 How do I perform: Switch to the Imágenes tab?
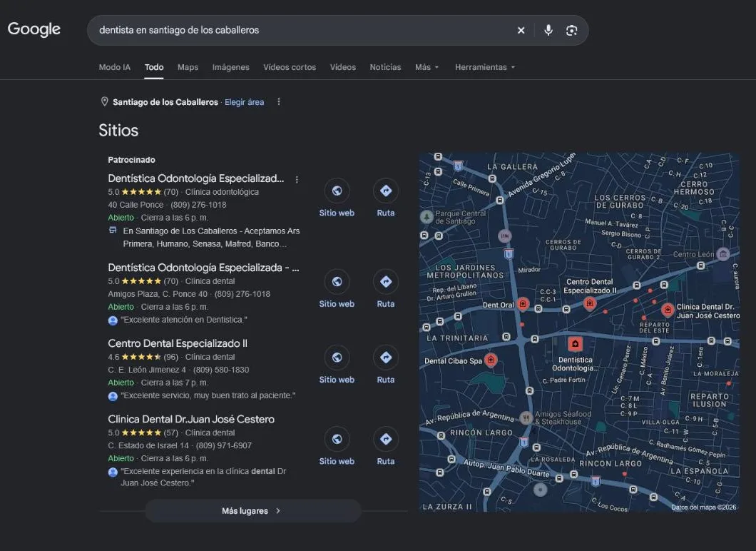[230, 67]
